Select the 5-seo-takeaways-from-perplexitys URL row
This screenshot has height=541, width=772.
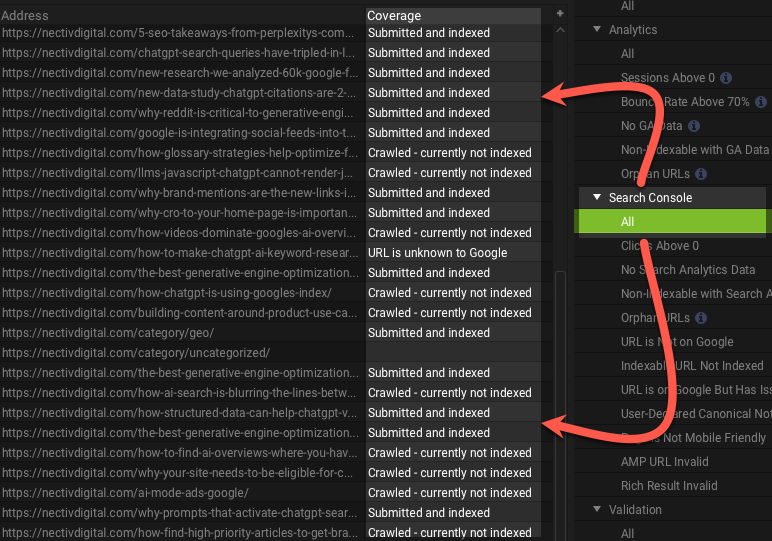(178, 33)
